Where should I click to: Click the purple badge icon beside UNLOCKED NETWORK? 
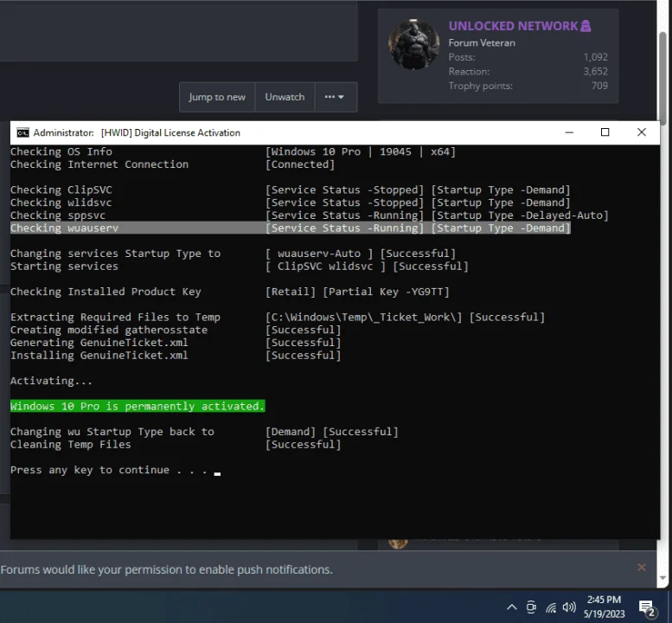pos(586,26)
